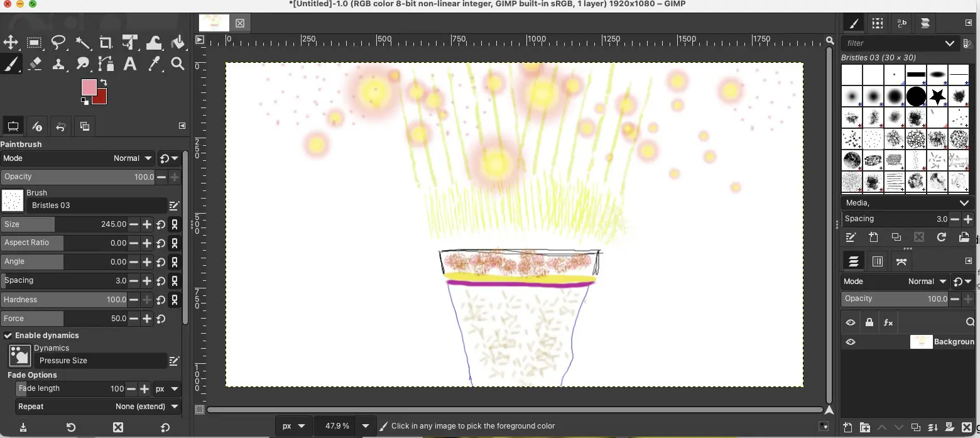980x438 pixels.
Task: Lock the Background layer pixels
Action: 869,322
